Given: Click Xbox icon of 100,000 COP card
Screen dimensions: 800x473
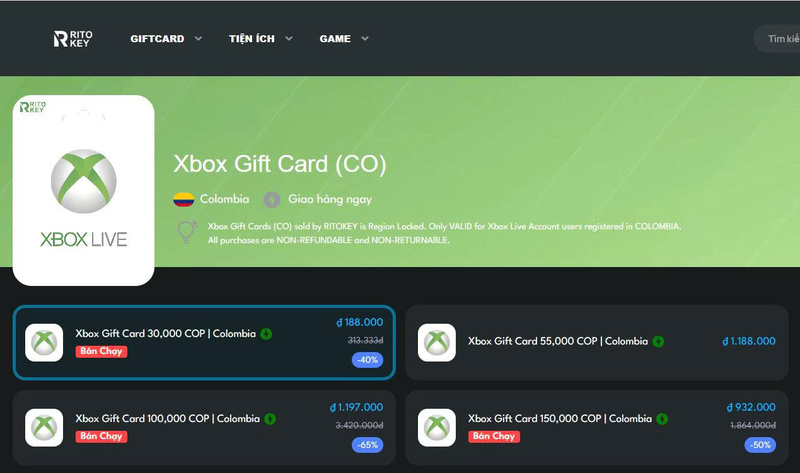Looking at the screenshot, I should (x=44, y=428).
